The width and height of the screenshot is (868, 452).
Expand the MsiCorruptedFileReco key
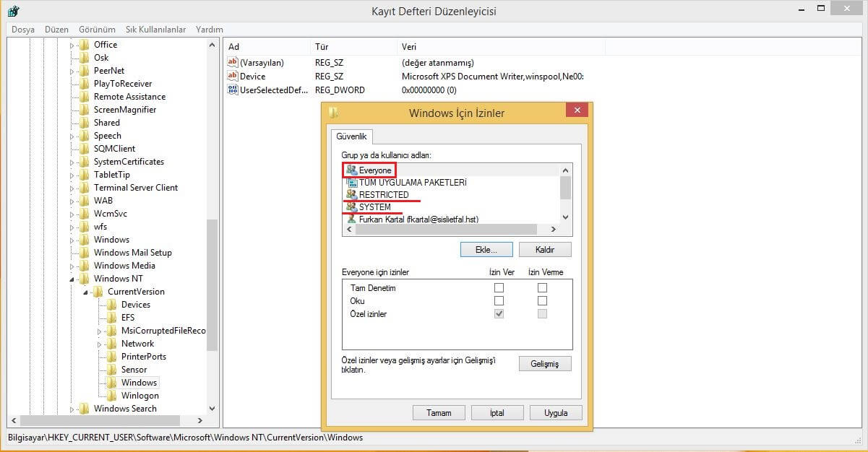(100, 331)
